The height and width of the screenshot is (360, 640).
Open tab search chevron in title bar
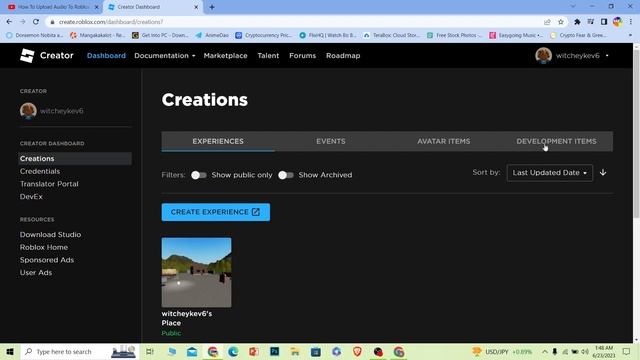(x=573, y=7)
